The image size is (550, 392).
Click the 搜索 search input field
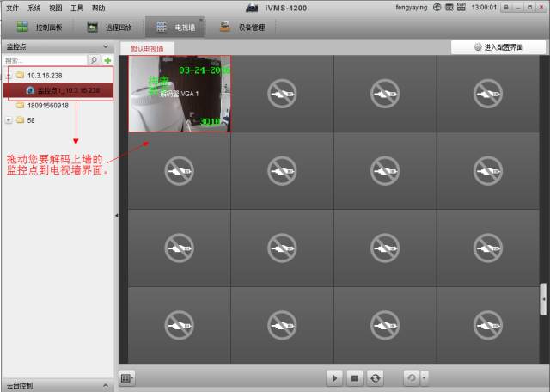click(45, 61)
